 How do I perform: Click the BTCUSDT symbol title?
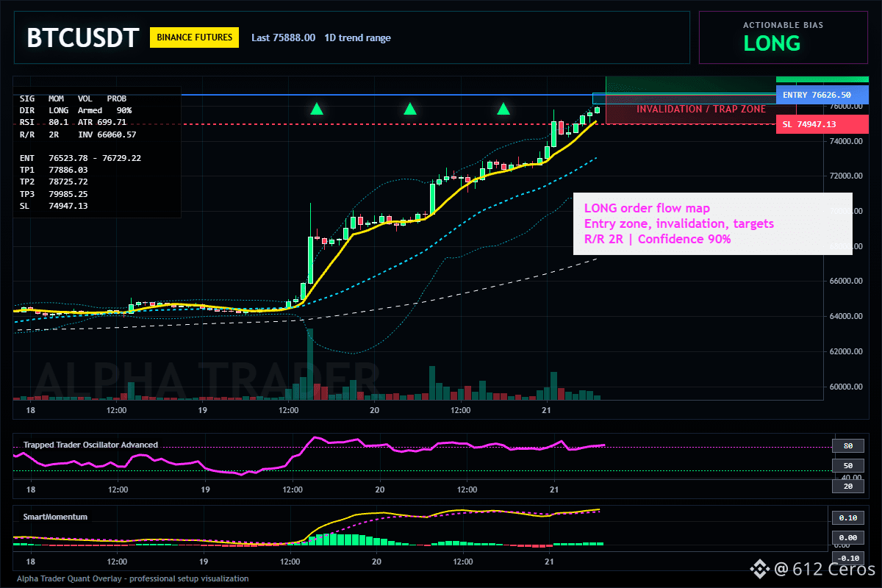pyautogui.click(x=82, y=37)
